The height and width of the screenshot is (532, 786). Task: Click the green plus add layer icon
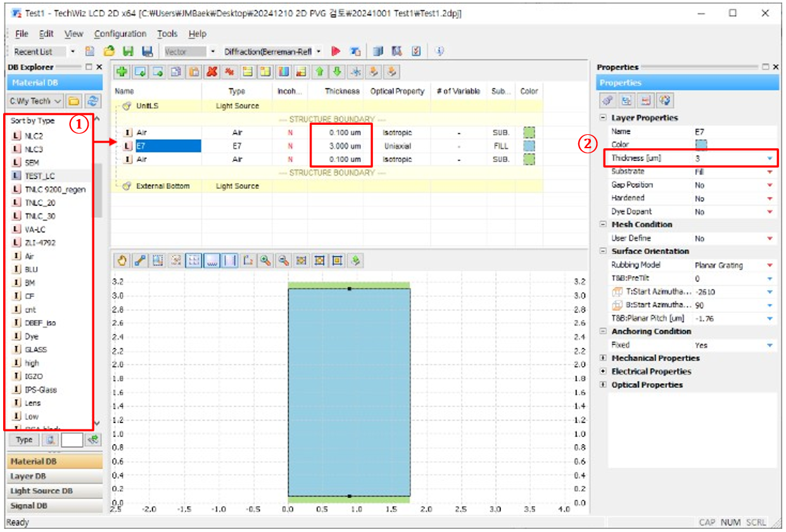click(x=121, y=72)
